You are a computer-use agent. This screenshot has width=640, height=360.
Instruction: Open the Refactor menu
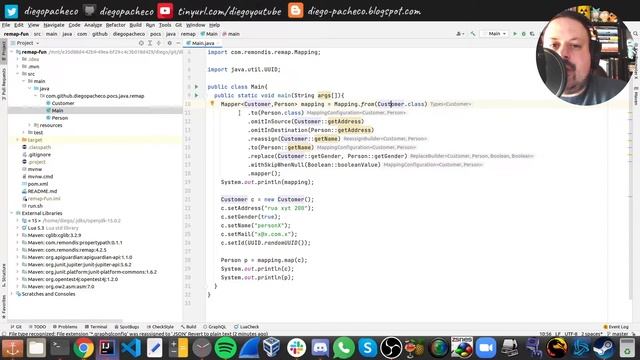pos(116,25)
